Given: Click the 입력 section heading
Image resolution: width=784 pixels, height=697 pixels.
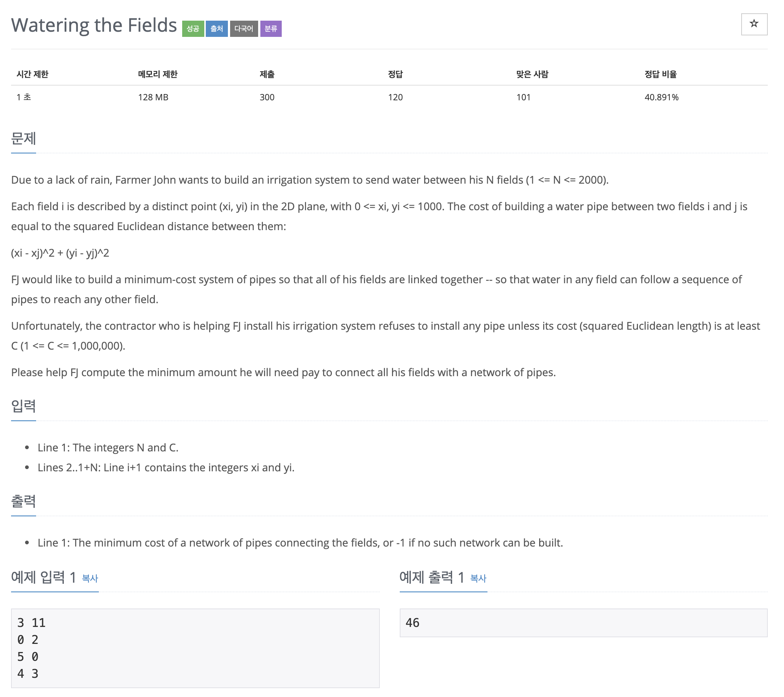Looking at the screenshot, I should coord(23,406).
